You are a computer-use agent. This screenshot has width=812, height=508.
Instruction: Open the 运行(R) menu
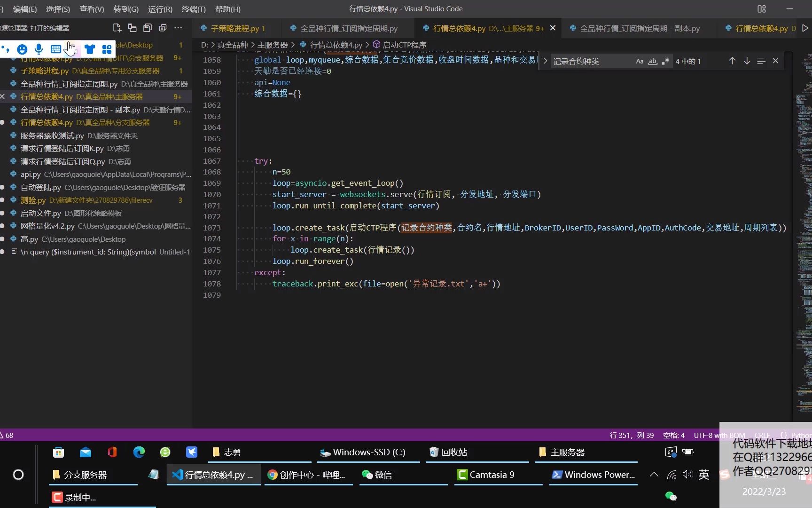coord(160,9)
